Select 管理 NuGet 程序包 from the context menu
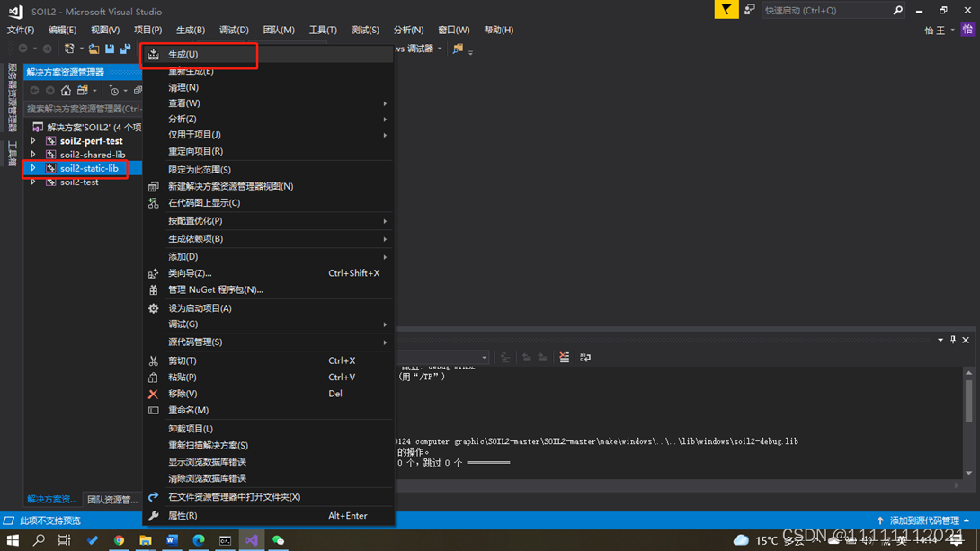 (216, 289)
